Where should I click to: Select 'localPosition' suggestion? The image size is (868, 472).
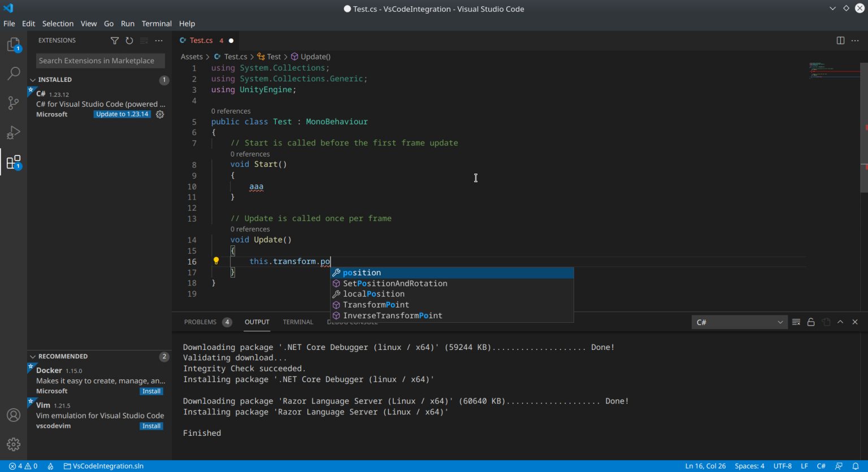pyautogui.click(x=452, y=294)
